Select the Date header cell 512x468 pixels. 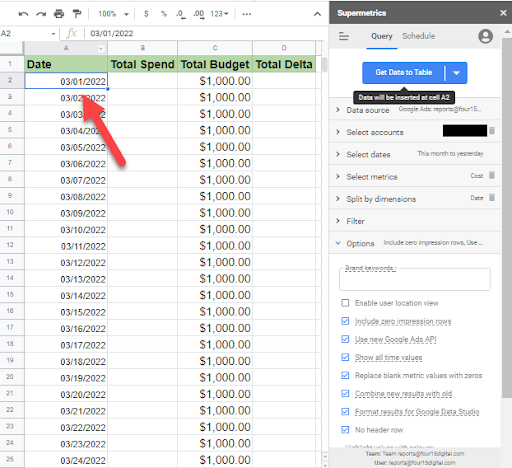tap(66, 64)
